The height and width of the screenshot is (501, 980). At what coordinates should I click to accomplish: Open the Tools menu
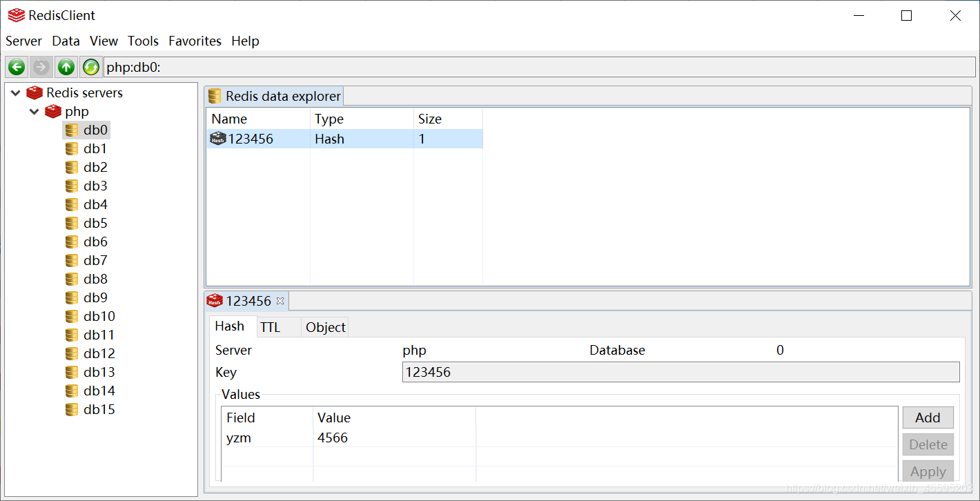(x=143, y=41)
